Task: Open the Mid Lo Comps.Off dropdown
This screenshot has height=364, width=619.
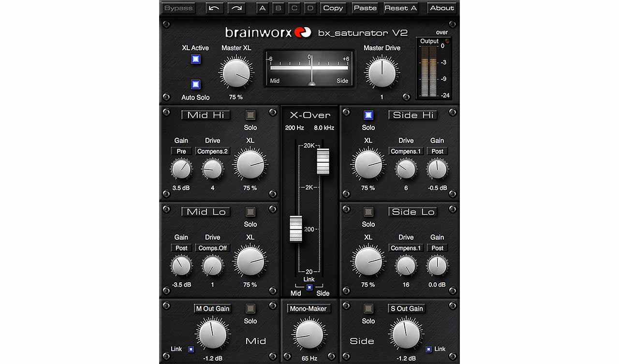Action: tap(212, 248)
